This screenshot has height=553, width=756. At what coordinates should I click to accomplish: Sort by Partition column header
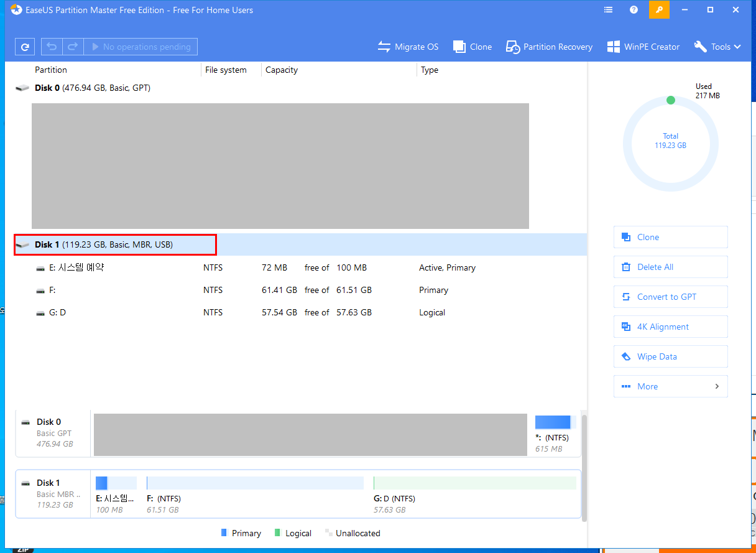click(51, 70)
